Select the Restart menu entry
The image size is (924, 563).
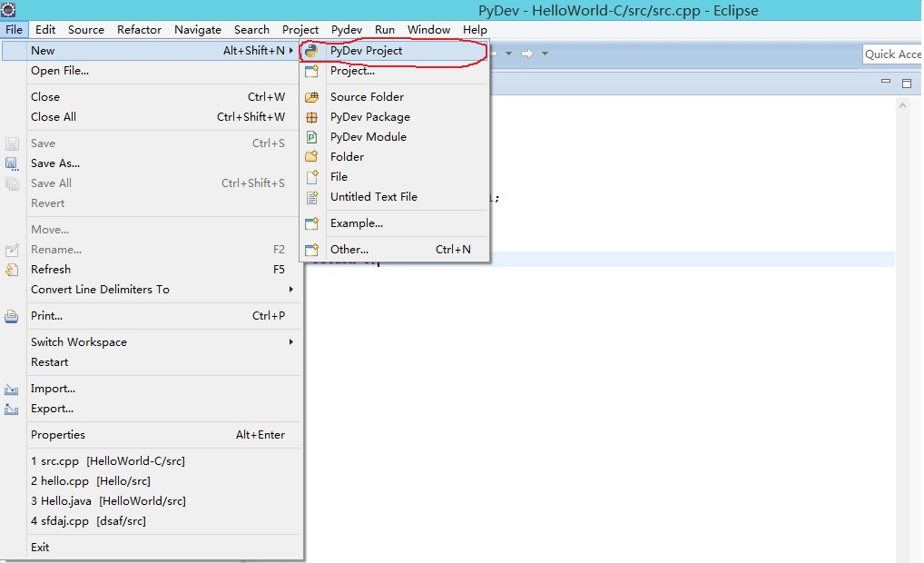152,362
